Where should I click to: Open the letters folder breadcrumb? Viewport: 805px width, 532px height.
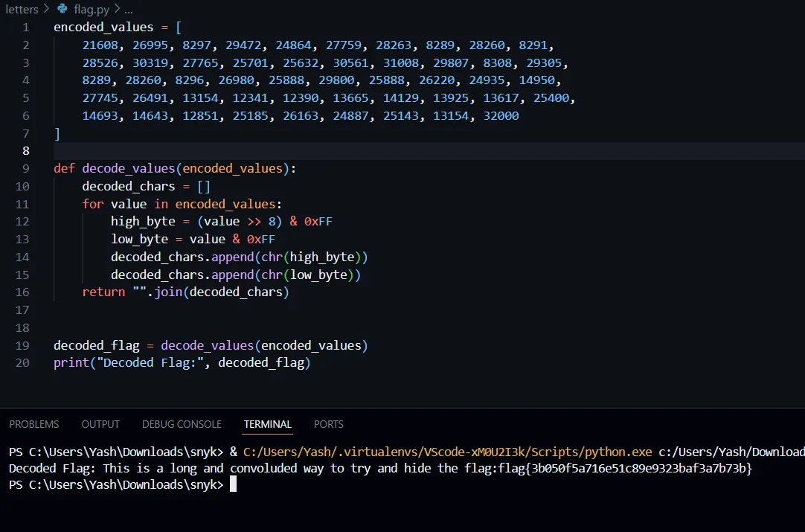tap(22, 10)
